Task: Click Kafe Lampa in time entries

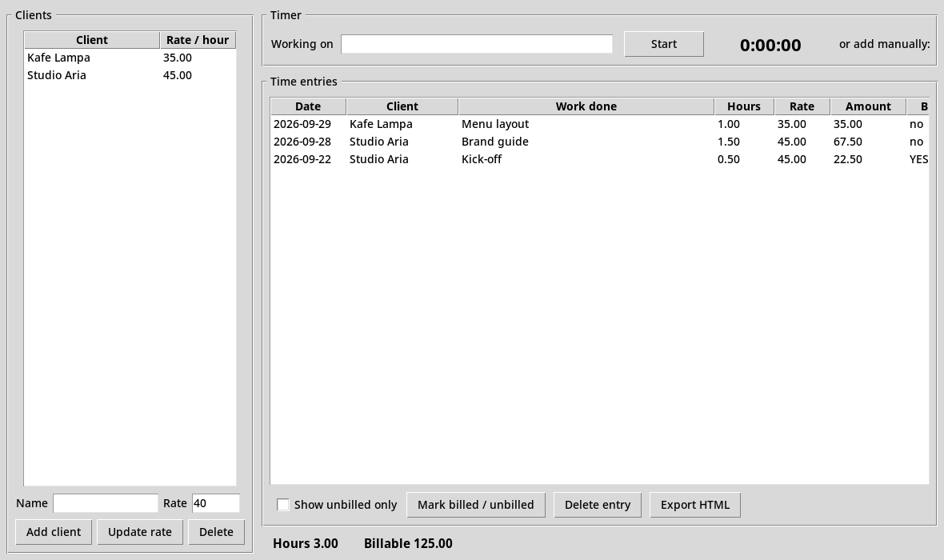Action: coord(381,124)
